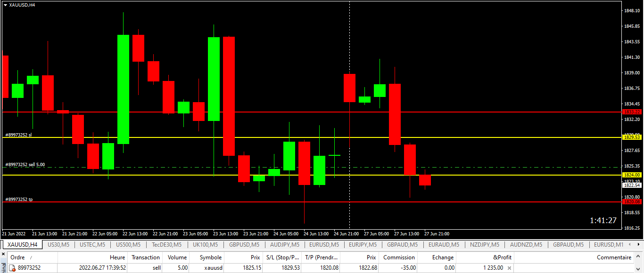Sort trades by the Ordre column header
The width and height of the screenshot is (644, 273).
(18, 257)
